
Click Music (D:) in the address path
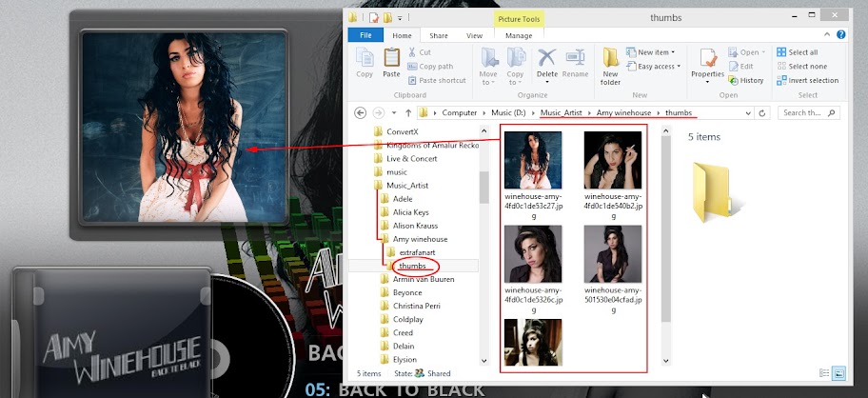[x=508, y=113]
